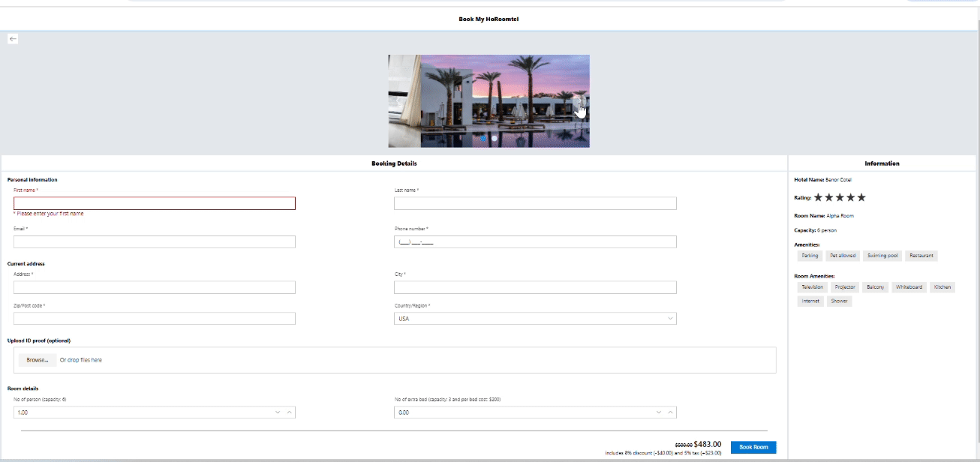Increase number of persons with up arrow
Image resolution: width=980 pixels, height=462 pixels.
pos(290,412)
